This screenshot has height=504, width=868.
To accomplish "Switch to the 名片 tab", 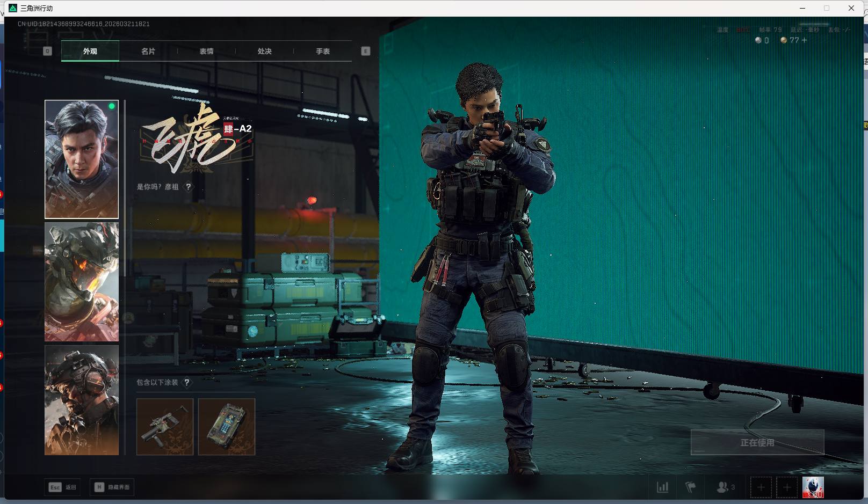I will coord(148,52).
